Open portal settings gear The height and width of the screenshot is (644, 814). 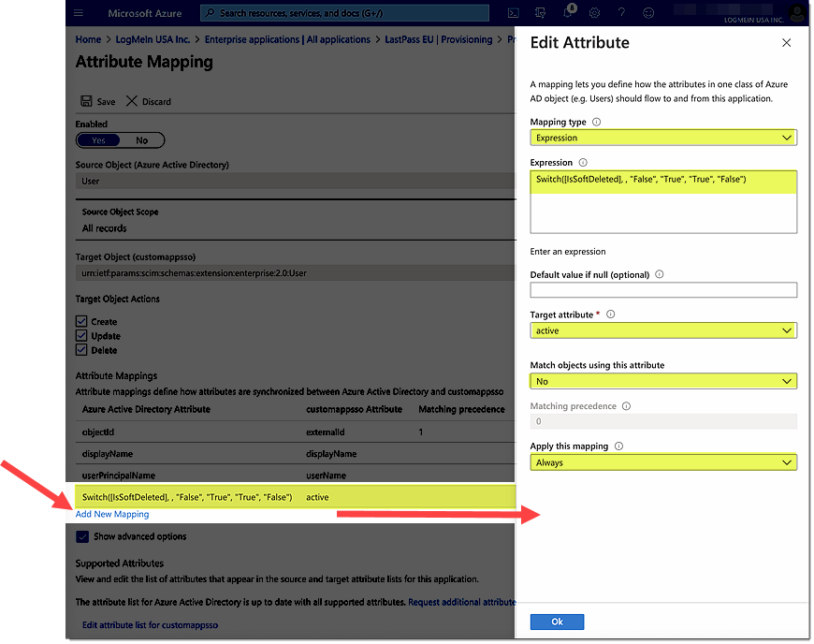point(594,13)
